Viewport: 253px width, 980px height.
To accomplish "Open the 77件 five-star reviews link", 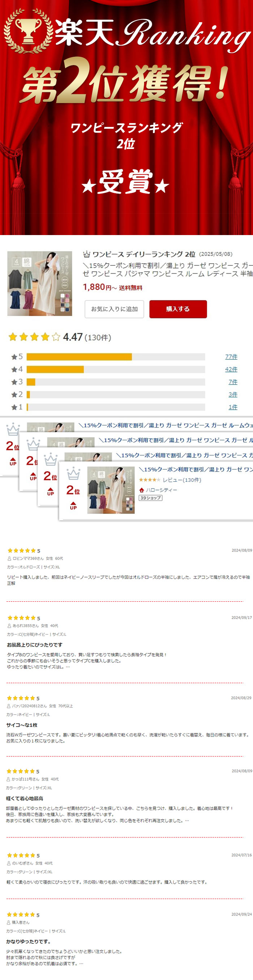I will pyautogui.click(x=231, y=357).
